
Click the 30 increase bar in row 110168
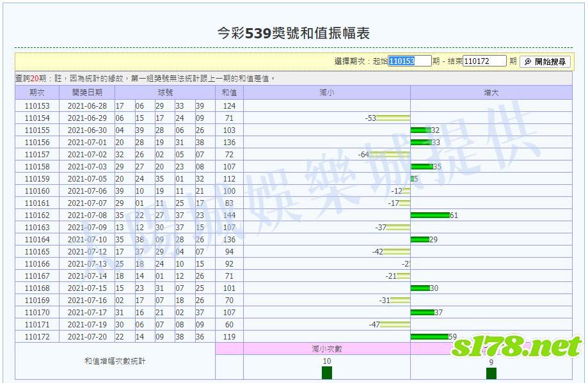(420, 288)
